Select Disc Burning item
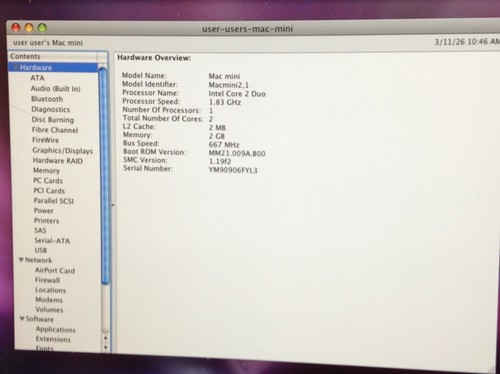Screen dimensions: 500x374 tap(53, 120)
